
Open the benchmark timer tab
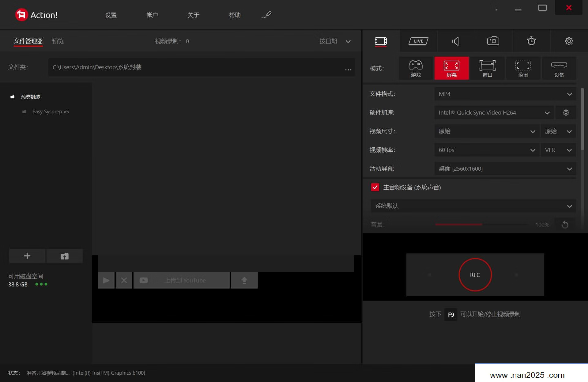pos(531,41)
